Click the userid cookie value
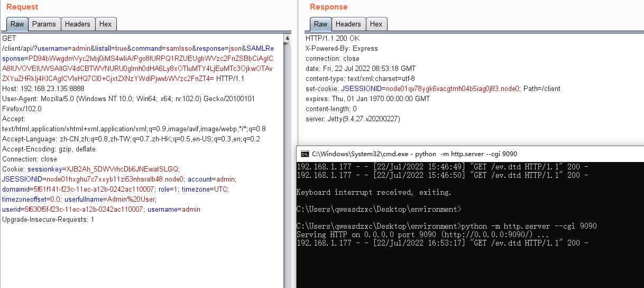The width and height of the screenshot is (644, 288). (x=83, y=210)
